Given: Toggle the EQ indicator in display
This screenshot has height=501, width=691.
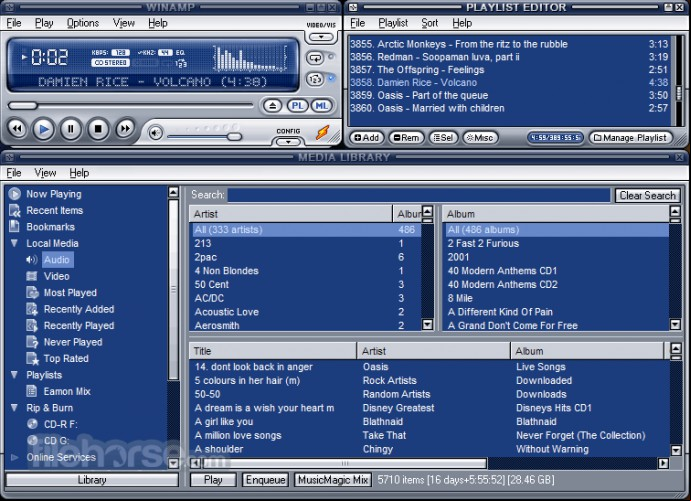Looking at the screenshot, I should 180,52.
